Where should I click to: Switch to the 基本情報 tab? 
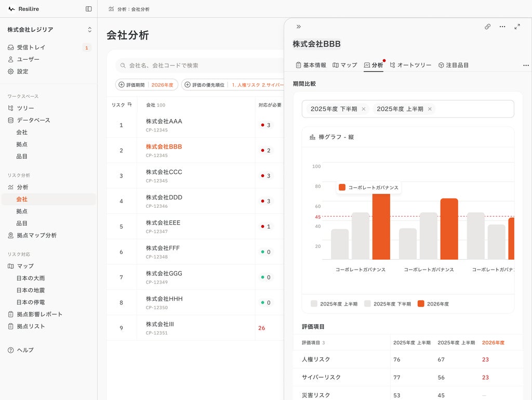pyautogui.click(x=311, y=65)
